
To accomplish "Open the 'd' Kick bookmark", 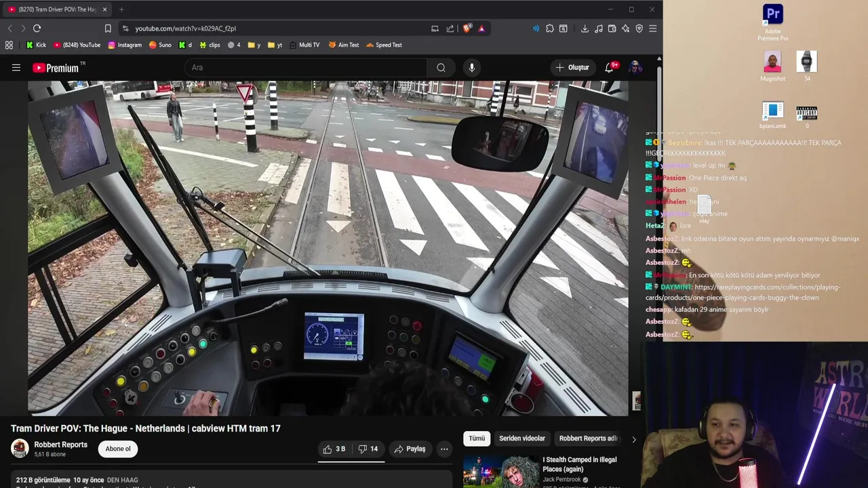I will 186,45.
